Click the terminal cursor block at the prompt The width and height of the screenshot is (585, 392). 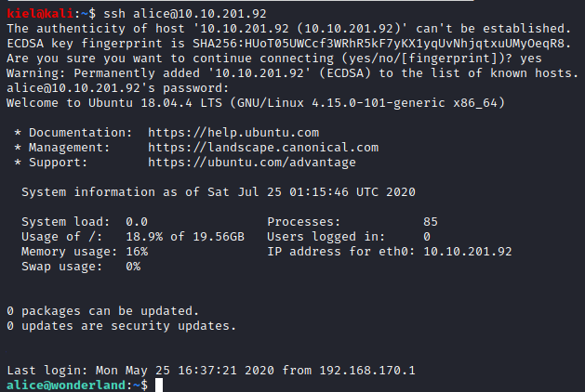pos(159,385)
